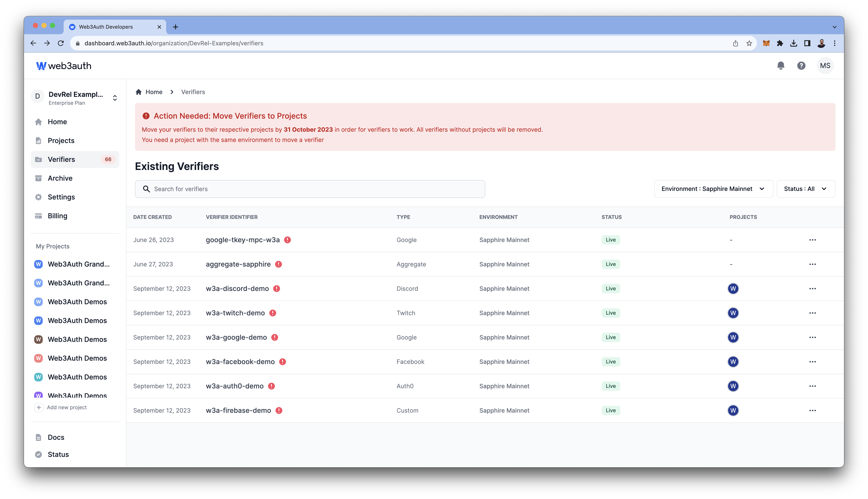Open Docs link in sidebar
The image size is (868, 499).
point(56,437)
